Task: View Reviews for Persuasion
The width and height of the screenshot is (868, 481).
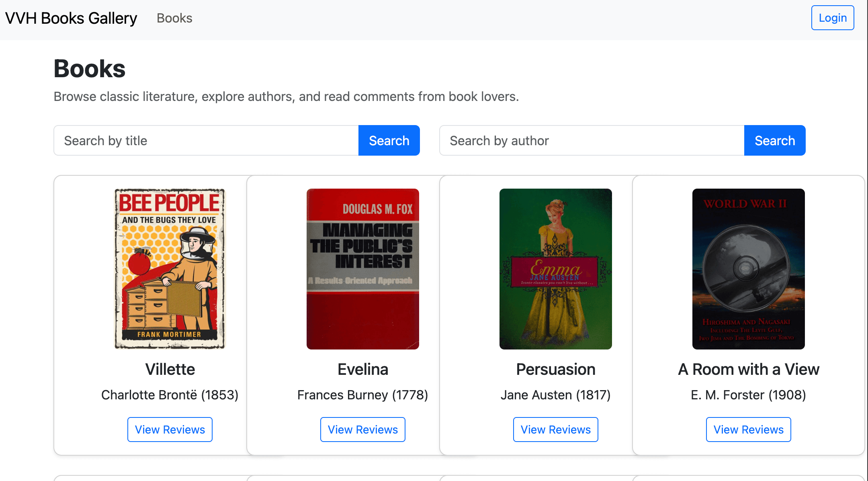Action: pos(555,430)
